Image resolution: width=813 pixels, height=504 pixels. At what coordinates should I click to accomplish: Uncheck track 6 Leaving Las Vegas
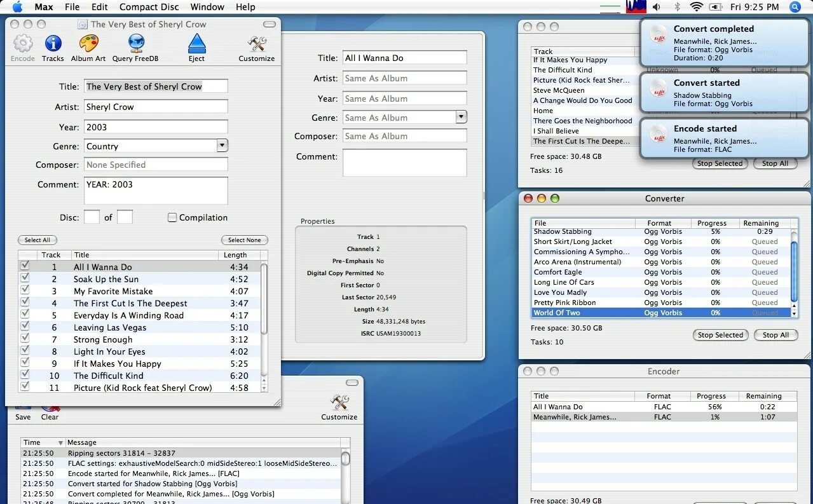coord(25,327)
